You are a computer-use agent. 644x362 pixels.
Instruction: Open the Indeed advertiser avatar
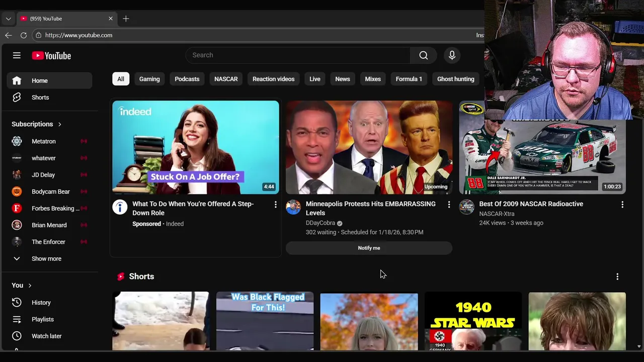coord(120,207)
